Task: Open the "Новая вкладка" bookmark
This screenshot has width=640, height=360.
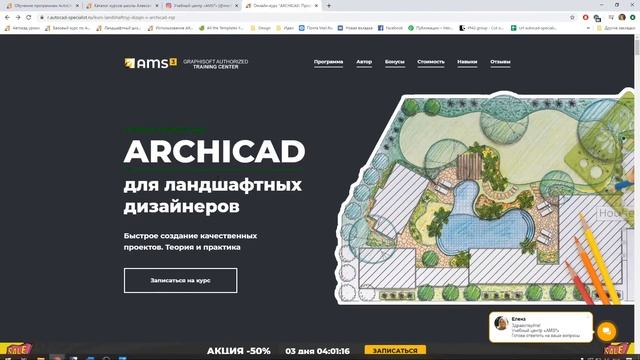Action: click(355, 28)
